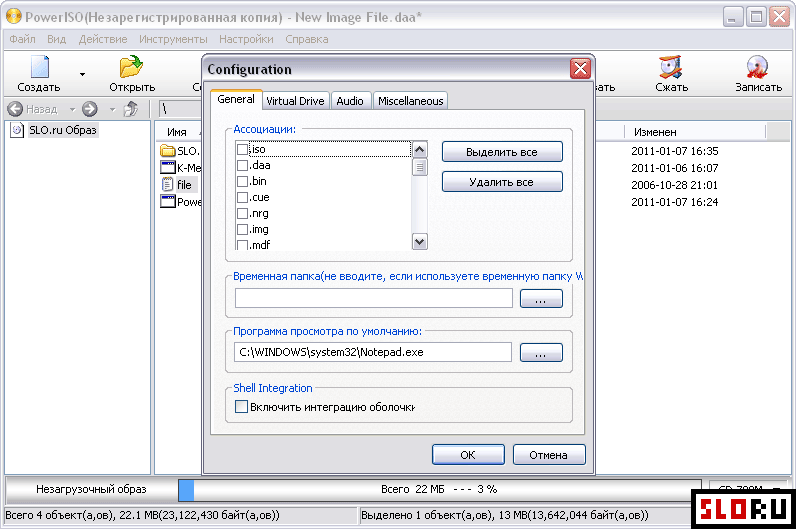Screen dimensions: 796x529
Task: Go back with the Назад arrow
Action: coord(15,109)
